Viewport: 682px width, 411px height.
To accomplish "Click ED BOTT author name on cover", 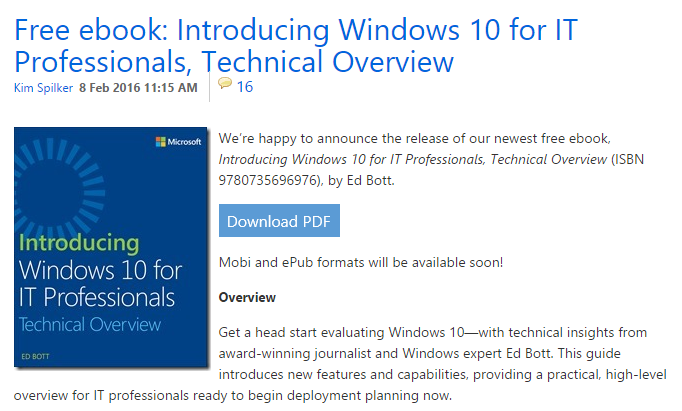I will [36, 356].
